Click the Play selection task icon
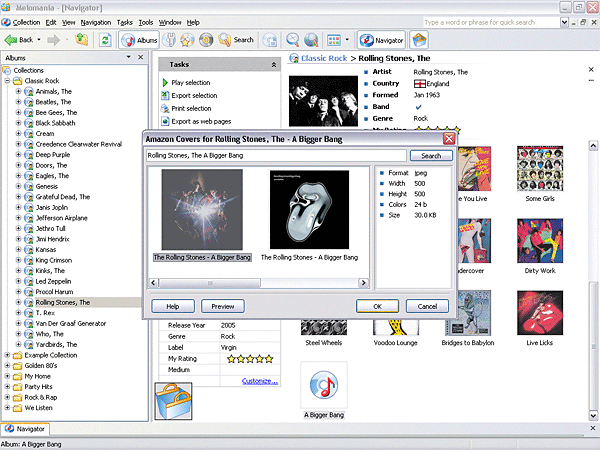This screenshot has width=600, height=450. [164, 82]
